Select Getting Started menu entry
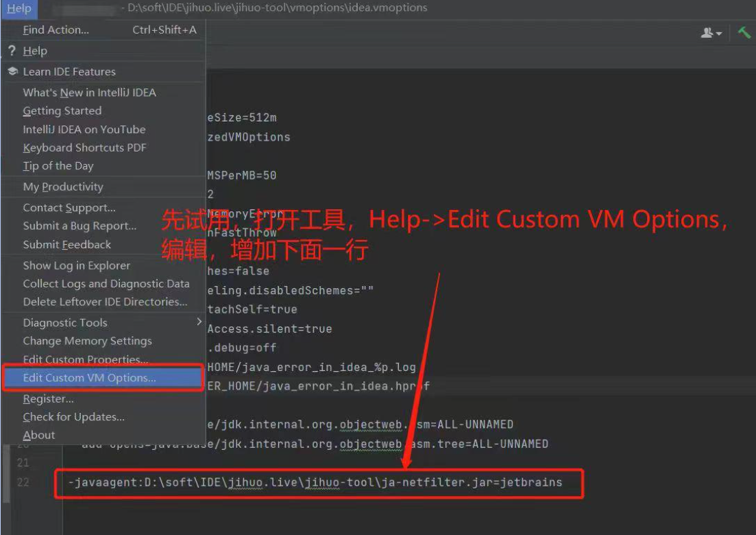Image resolution: width=756 pixels, height=535 pixels. tap(62, 111)
